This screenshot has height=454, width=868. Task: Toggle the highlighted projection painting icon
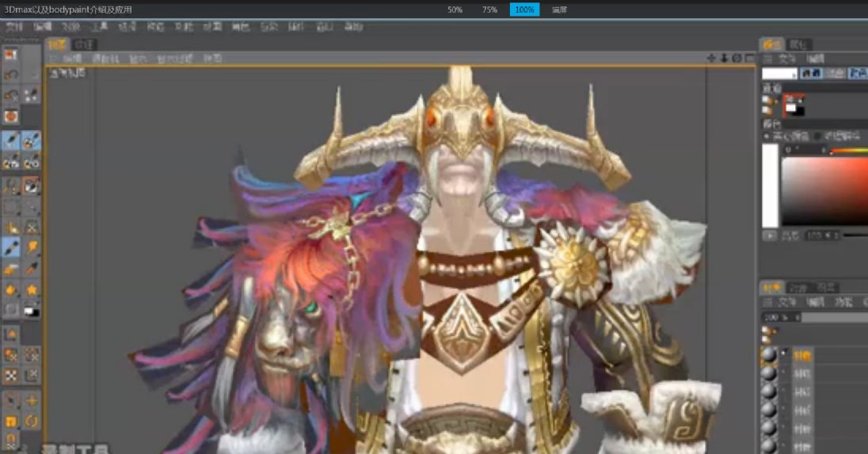point(31,140)
